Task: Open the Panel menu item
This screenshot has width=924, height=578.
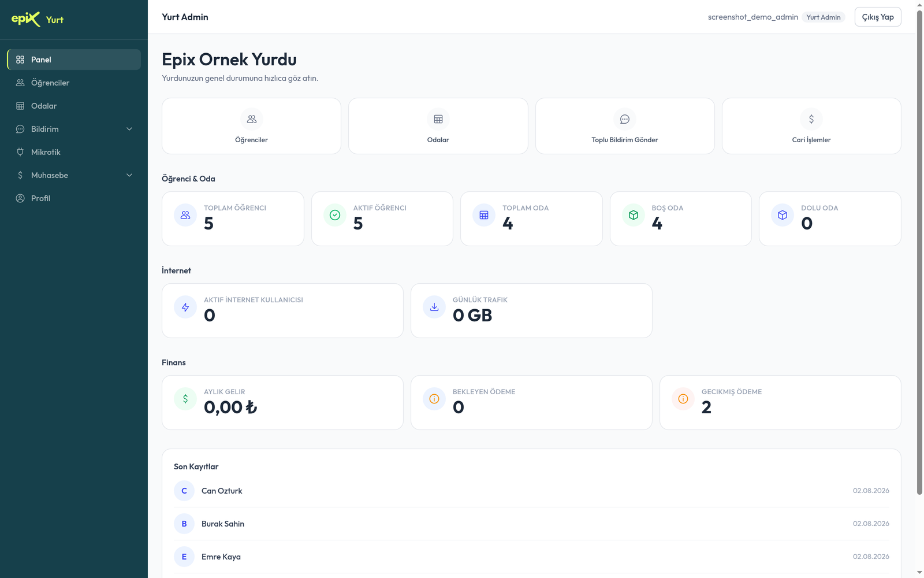Action: click(x=74, y=60)
